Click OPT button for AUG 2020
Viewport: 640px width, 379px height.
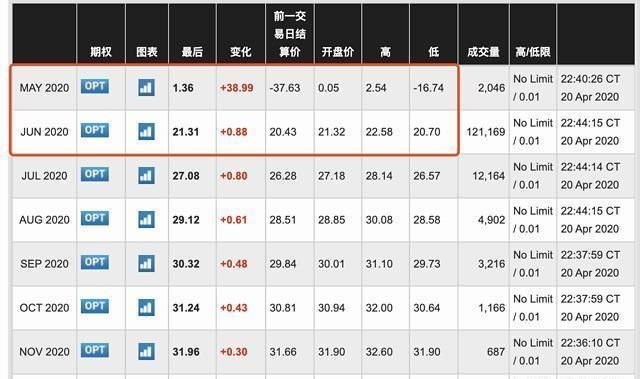95,218
